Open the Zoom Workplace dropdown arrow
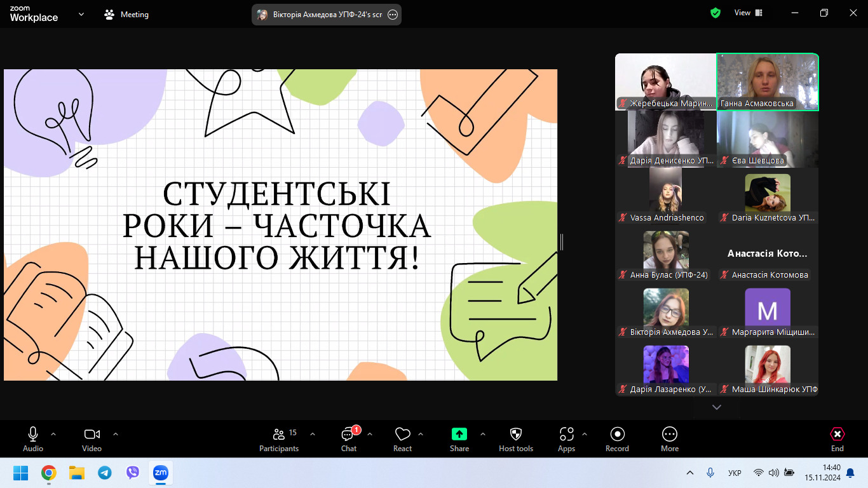 click(81, 14)
